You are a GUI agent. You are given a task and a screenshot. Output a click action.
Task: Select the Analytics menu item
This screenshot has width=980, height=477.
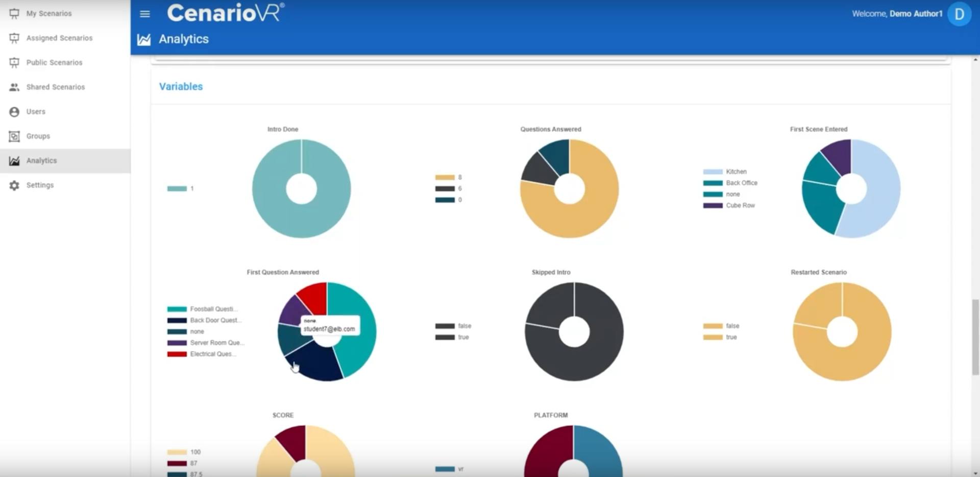click(x=41, y=161)
